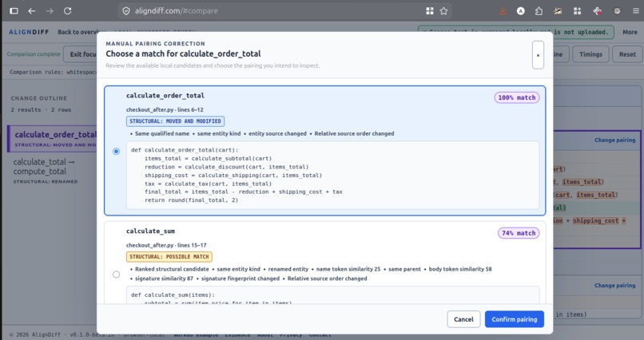Click 'def calculate_sum(items):' code line

coord(173,295)
